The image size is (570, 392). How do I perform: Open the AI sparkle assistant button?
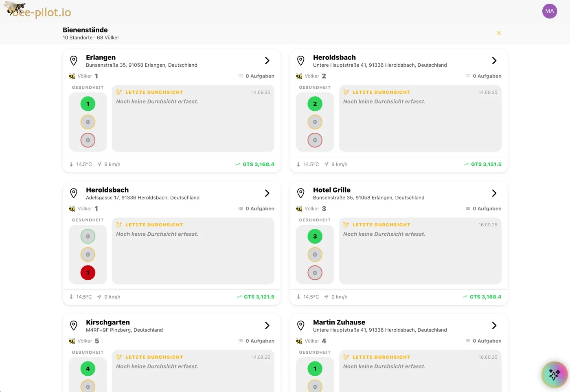tap(555, 374)
